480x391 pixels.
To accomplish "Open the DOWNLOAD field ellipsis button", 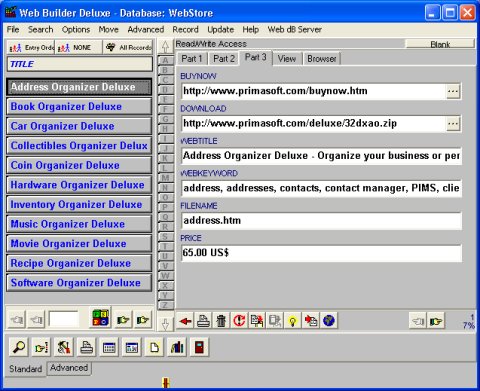I will pyautogui.click(x=453, y=124).
